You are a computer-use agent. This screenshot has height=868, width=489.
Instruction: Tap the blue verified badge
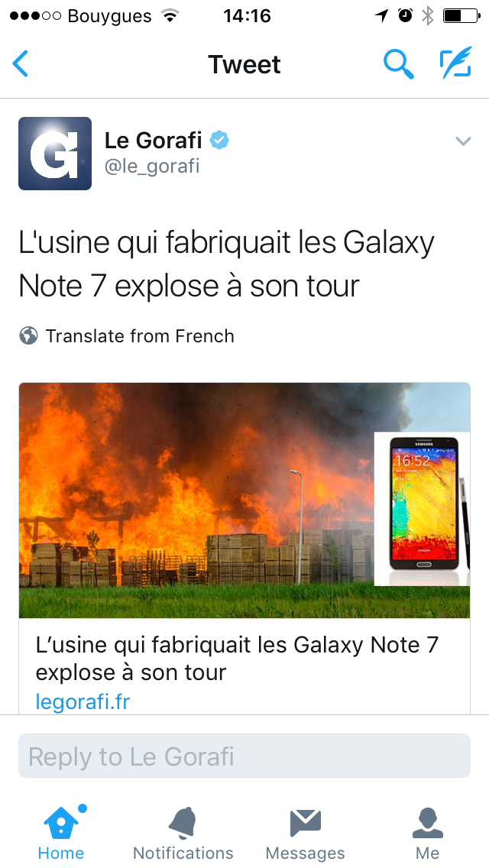[x=219, y=141]
